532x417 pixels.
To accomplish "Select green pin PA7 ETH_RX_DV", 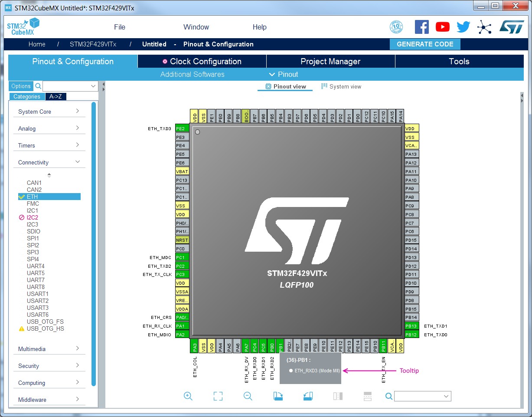I will (x=246, y=346).
